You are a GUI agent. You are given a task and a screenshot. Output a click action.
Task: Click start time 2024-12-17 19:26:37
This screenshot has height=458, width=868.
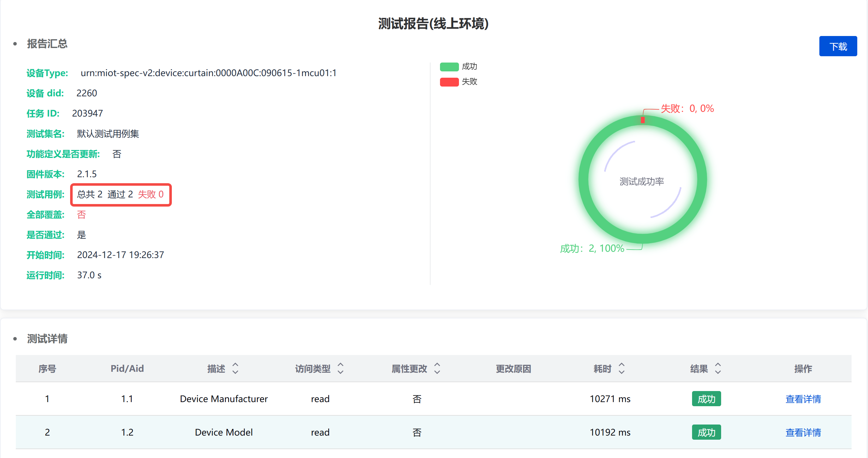(120, 255)
